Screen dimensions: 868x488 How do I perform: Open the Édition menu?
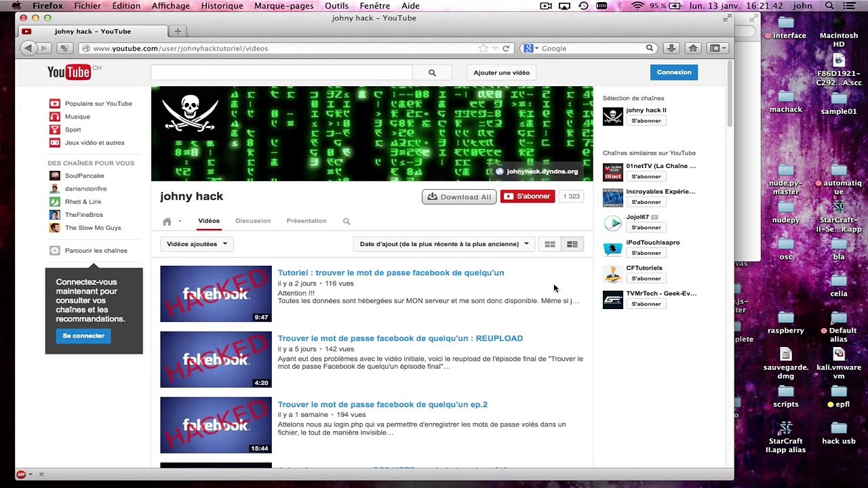tap(126, 5)
